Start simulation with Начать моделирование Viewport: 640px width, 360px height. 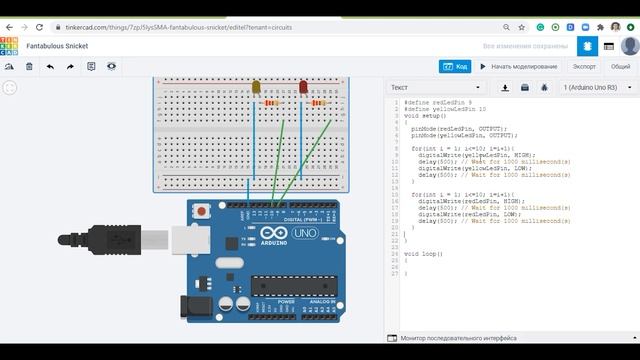click(519, 67)
